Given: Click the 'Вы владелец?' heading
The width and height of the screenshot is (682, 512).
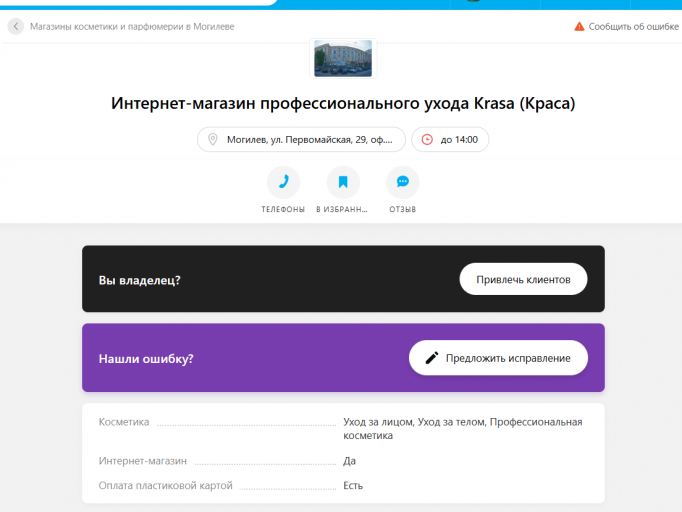Looking at the screenshot, I should point(140,280).
